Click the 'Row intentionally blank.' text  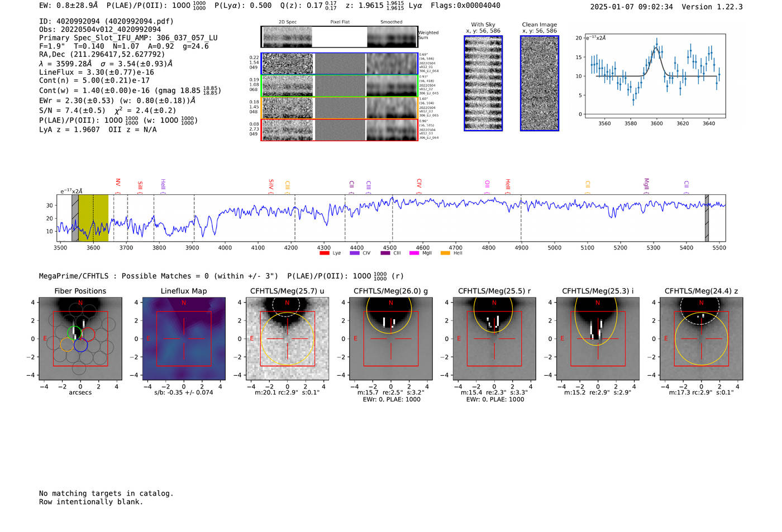(91, 502)
